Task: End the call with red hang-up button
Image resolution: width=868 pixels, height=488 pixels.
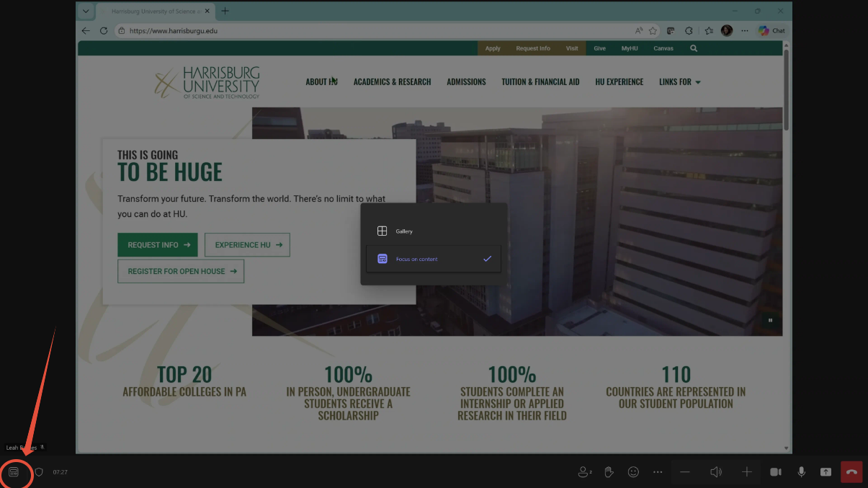Action: [x=851, y=471]
